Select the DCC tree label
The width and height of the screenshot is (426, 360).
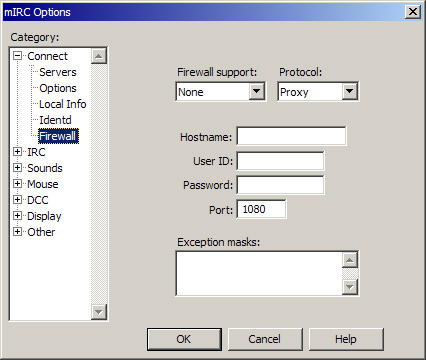38,200
